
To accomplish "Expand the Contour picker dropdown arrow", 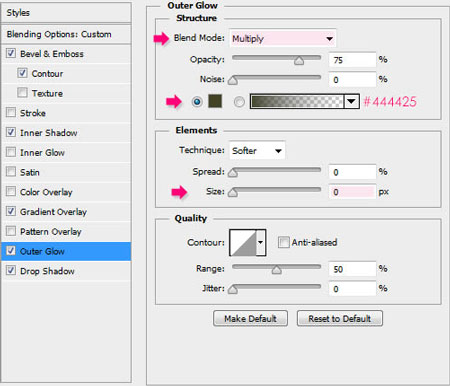I will (261, 243).
